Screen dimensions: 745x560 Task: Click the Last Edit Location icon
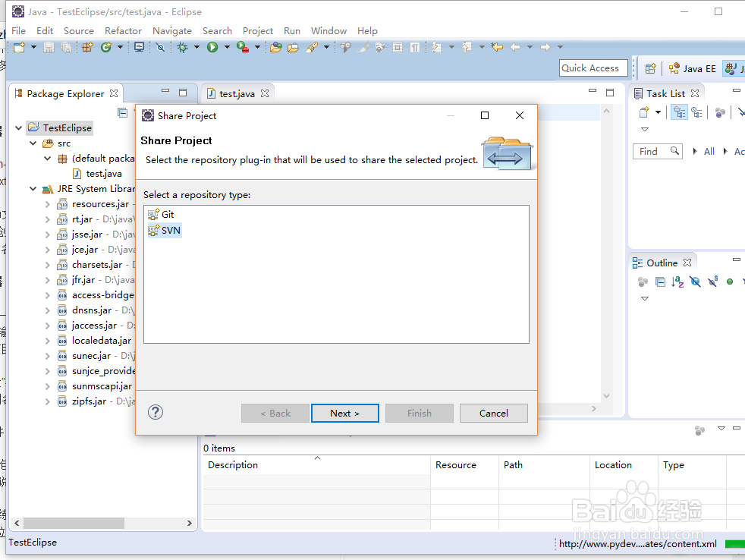coord(497,47)
